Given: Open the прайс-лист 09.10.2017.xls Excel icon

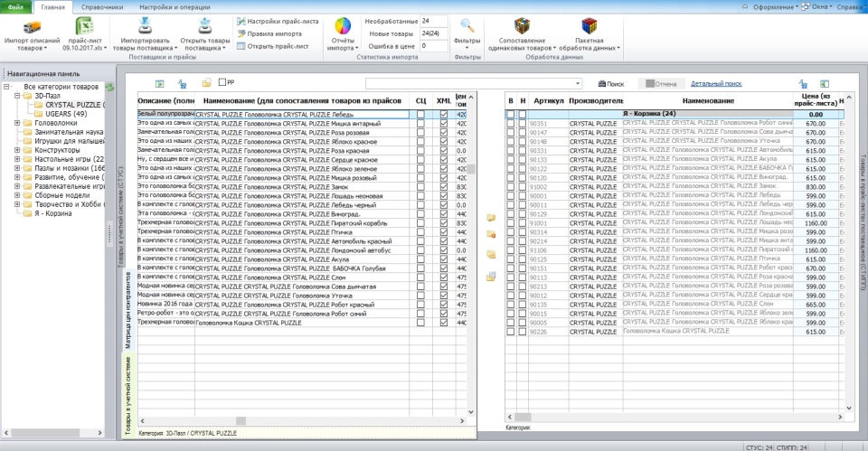Looking at the screenshot, I should (x=84, y=26).
